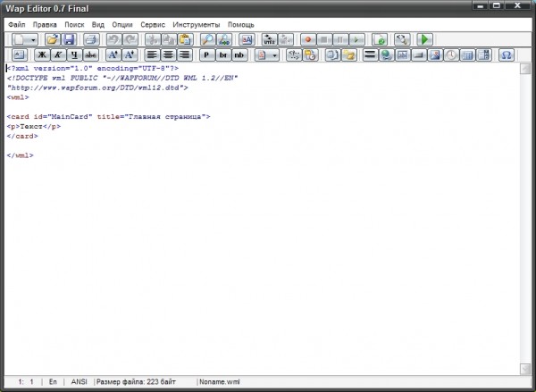Click the green Run preview arrow
The width and height of the screenshot is (536, 392).
425,40
